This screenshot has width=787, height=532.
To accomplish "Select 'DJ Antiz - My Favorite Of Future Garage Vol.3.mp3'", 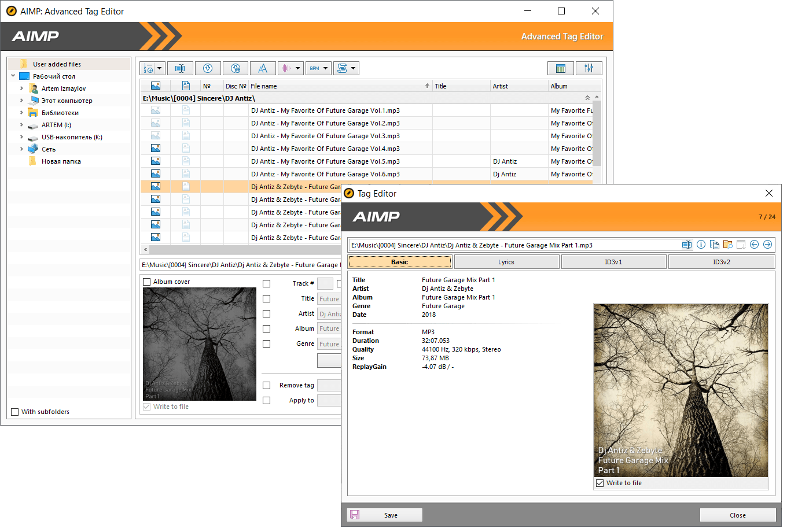I will point(325,136).
